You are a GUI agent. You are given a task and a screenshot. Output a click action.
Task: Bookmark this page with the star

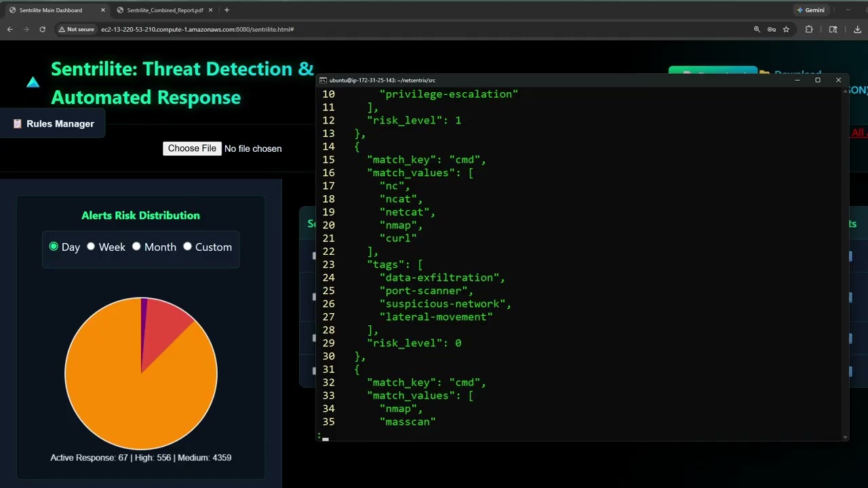786,29
